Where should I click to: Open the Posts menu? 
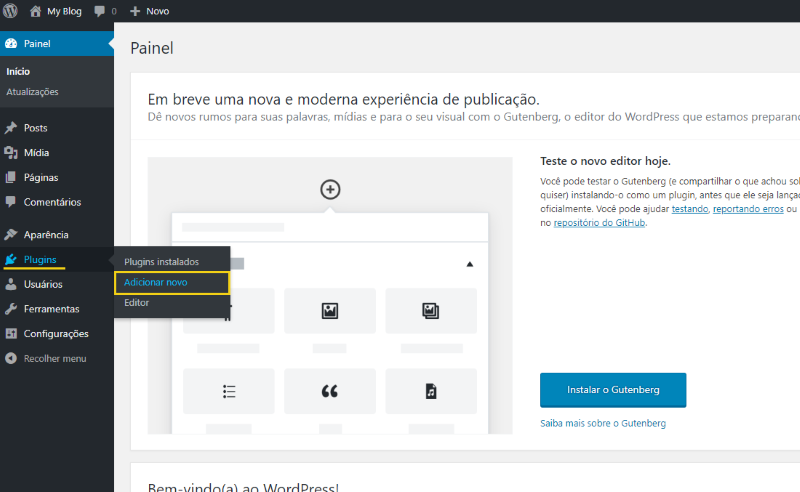coord(36,128)
